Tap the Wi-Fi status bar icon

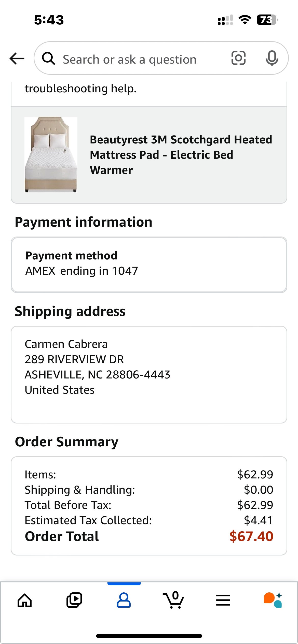245,20
